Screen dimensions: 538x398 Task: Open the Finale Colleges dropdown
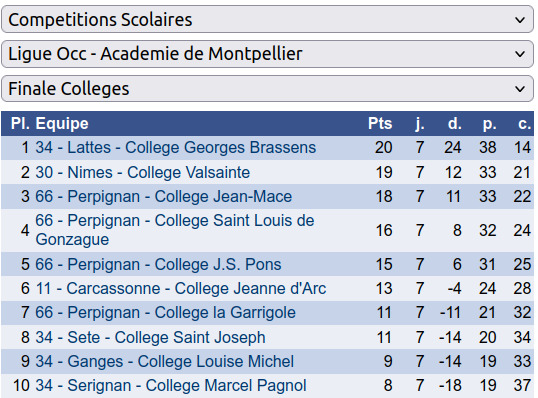point(267,89)
